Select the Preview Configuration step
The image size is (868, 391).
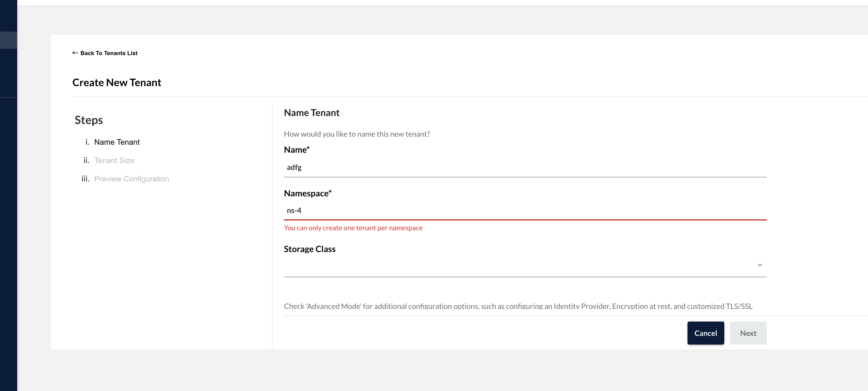tap(131, 179)
